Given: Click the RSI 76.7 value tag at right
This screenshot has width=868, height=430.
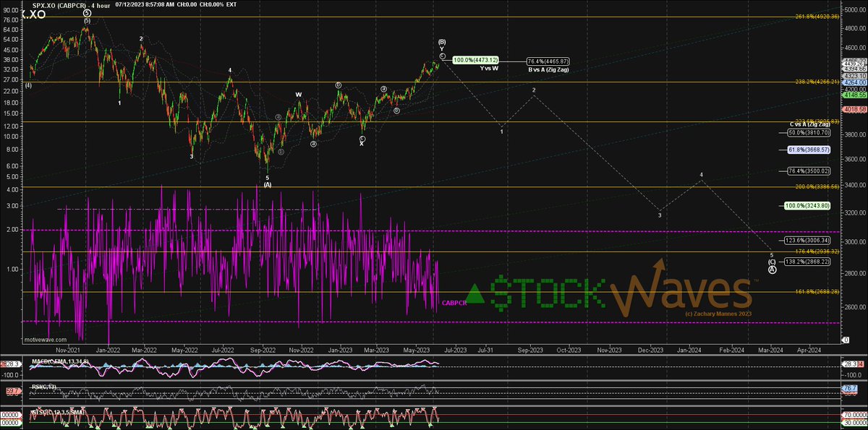Looking at the screenshot, I should (x=851, y=388).
